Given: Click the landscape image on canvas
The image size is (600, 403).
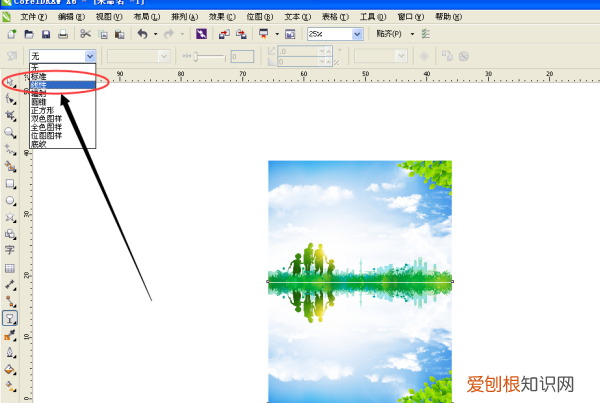Looking at the screenshot, I should pyautogui.click(x=359, y=280).
